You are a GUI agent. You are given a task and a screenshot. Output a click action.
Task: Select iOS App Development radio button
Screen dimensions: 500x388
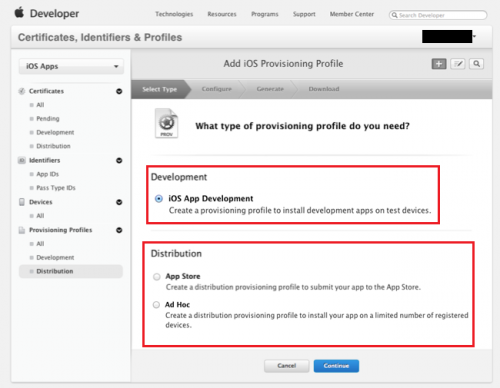159,199
